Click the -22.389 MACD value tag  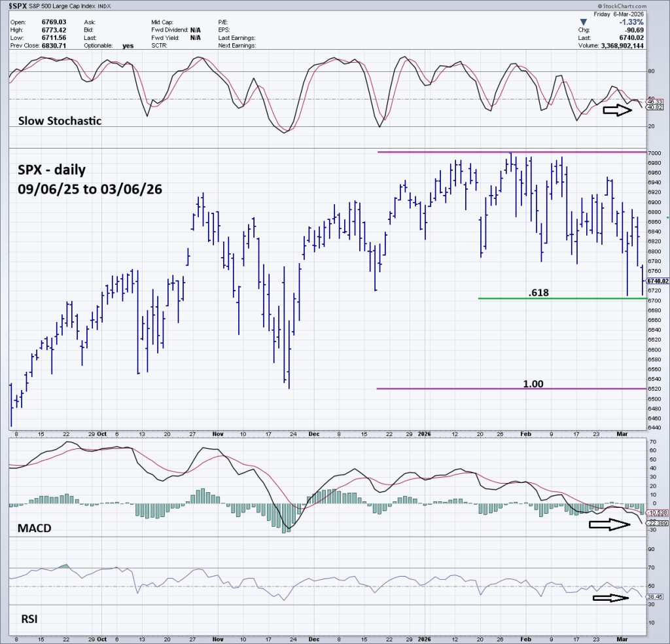click(x=656, y=524)
